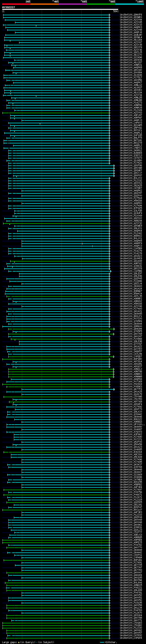Click the '=100char.' scale legend
The image size is (146, 644).
[x=111, y=642]
